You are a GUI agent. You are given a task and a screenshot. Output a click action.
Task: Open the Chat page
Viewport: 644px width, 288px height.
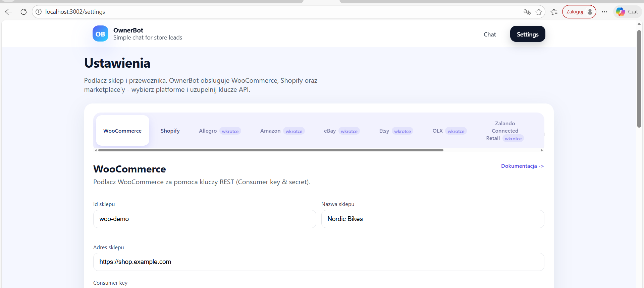pyautogui.click(x=489, y=34)
